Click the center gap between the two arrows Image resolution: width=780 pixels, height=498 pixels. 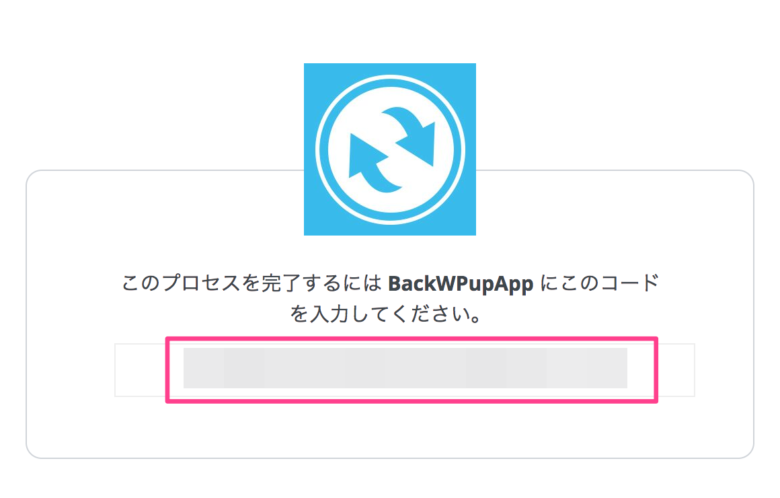click(x=392, y=150)
